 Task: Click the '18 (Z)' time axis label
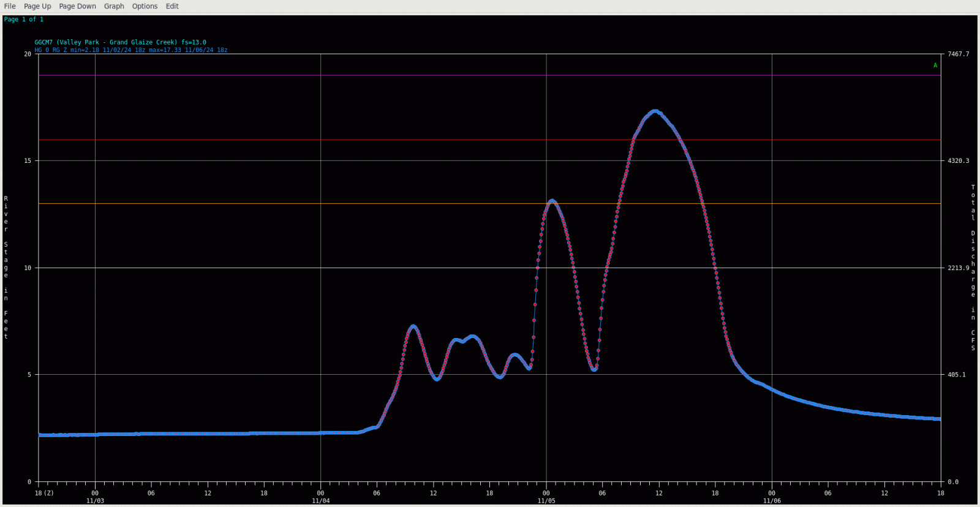pyautogui.click(x=44, y=493)
